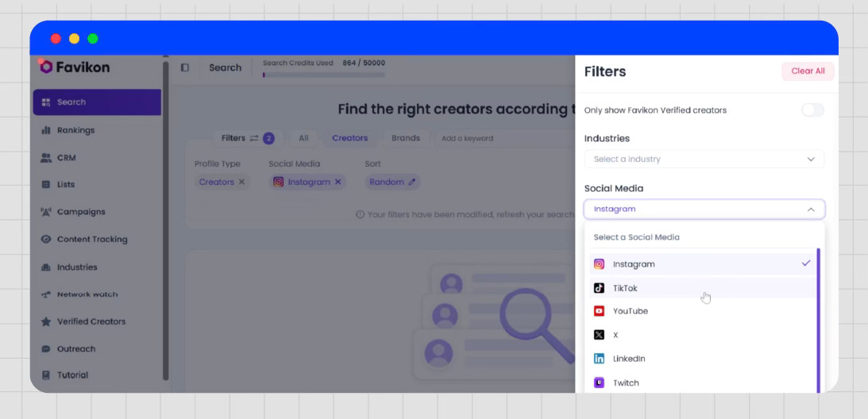Collapse the sidebar with the panel icon
Screen dimensions: 868x419
pos(185,67)
